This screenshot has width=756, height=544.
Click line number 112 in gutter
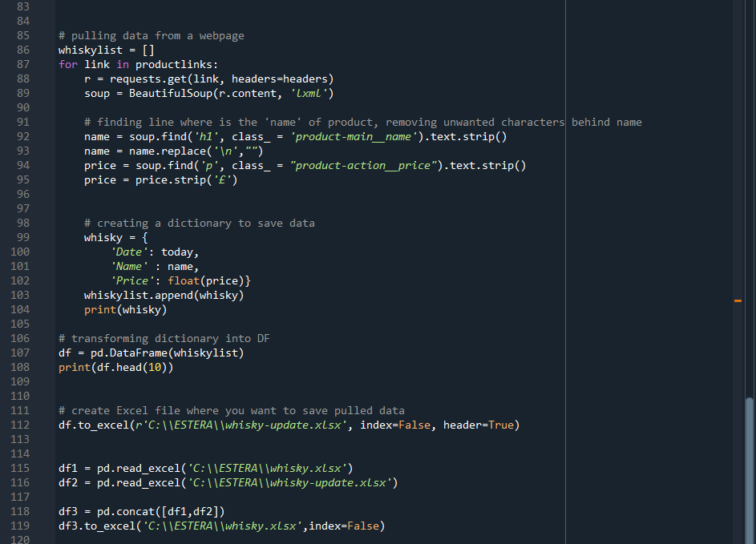tap(20, 425)
